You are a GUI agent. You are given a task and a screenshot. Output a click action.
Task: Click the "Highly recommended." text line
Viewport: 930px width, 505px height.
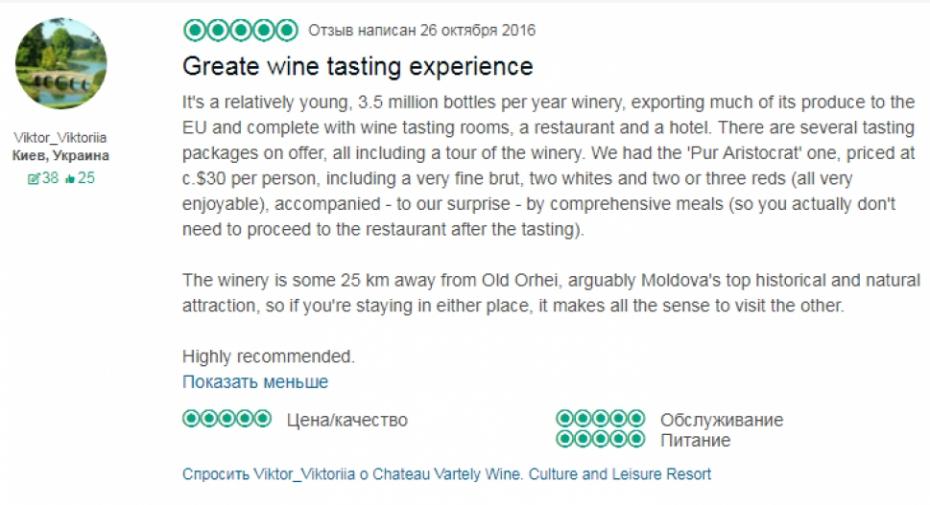[268, 355]
